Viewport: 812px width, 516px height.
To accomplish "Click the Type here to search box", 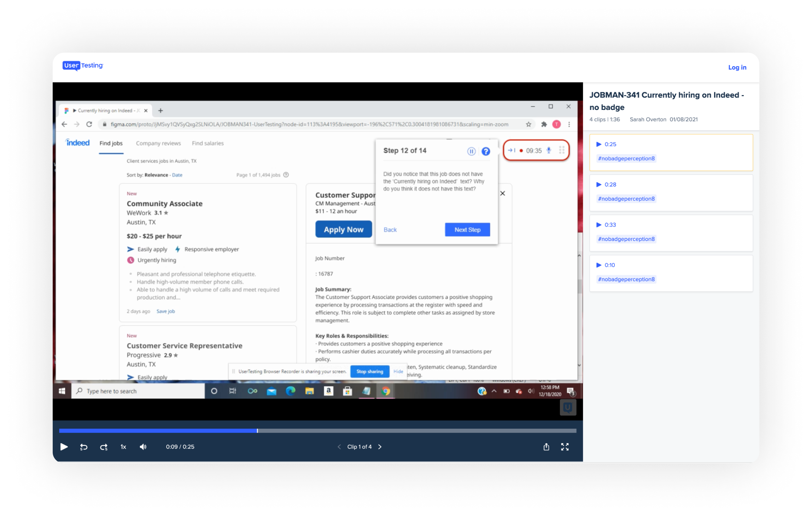I will click(x=138, y=391).
